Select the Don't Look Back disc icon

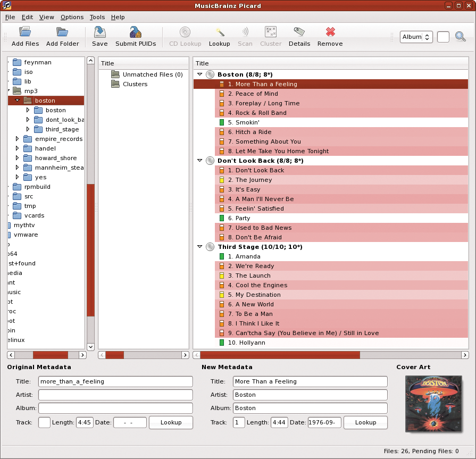[x=210, y=161]
